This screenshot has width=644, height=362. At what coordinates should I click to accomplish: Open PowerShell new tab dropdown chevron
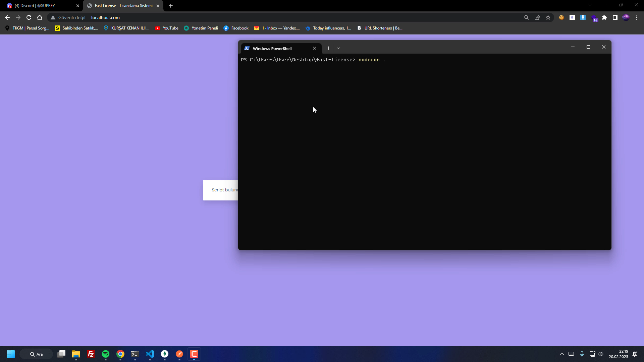338,48
